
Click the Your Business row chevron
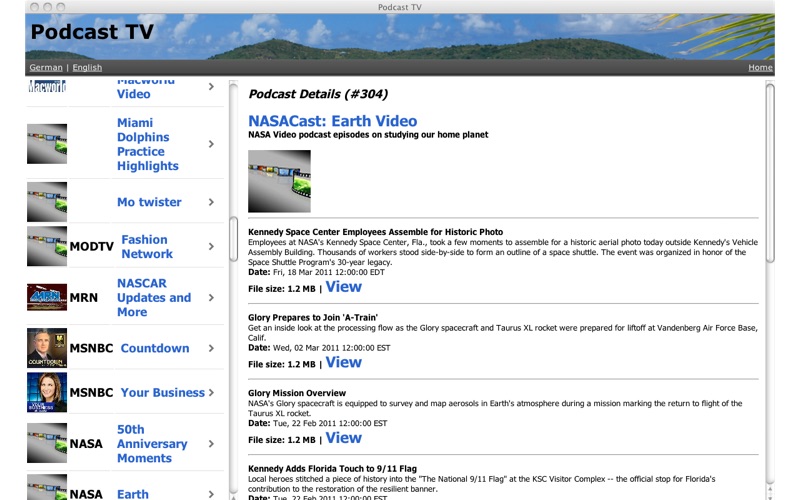(x=211, y=392)
